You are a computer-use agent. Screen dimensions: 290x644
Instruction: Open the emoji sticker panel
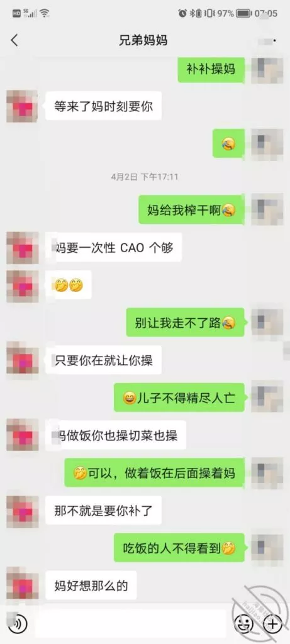243,625
